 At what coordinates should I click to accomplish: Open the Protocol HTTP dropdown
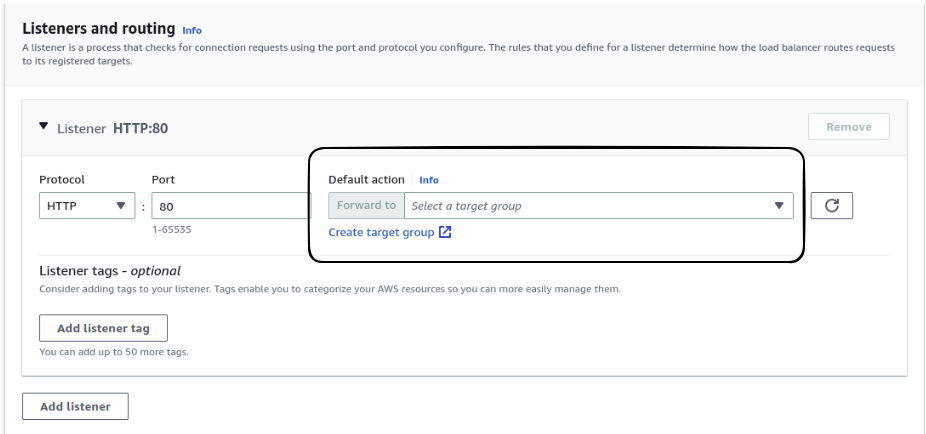(85, 206)
